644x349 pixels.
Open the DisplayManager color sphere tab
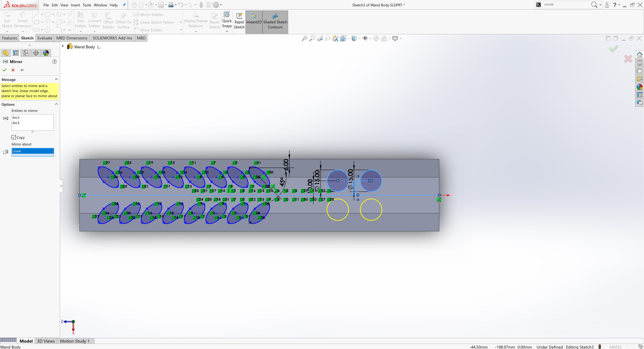tap(46, 53)
